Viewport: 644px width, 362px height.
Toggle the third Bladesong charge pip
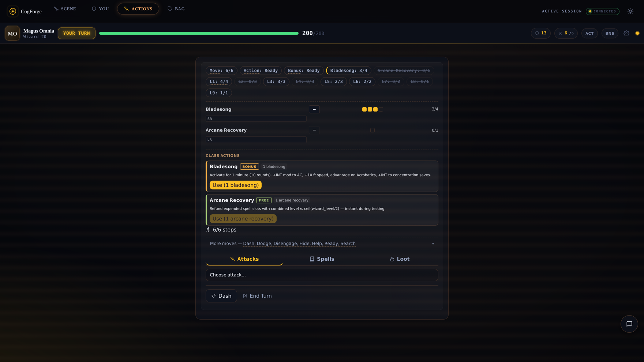375,109
